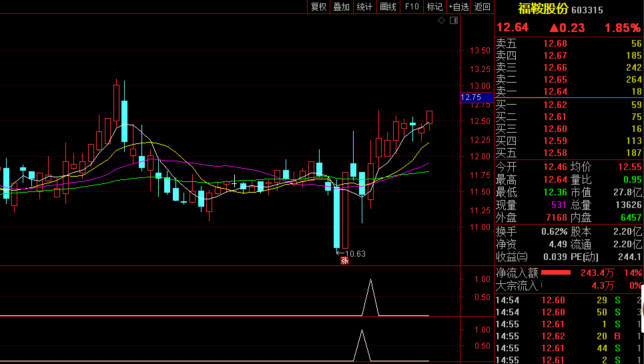The height and width of the screenshot is (364, 644).
Task: Select the 14:55 trade at 12.62 marked B
Action: coord(569,337)
